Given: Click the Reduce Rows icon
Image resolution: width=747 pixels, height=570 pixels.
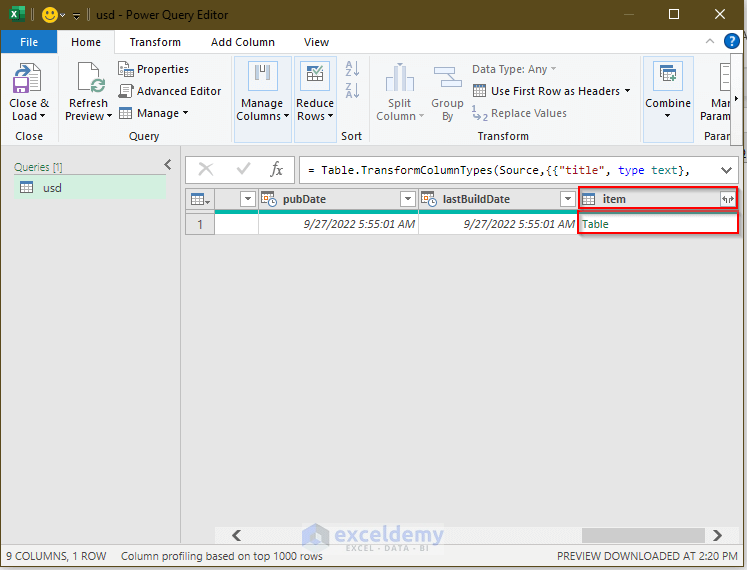Looking at the screenshot, I should (x=315, y=76).
